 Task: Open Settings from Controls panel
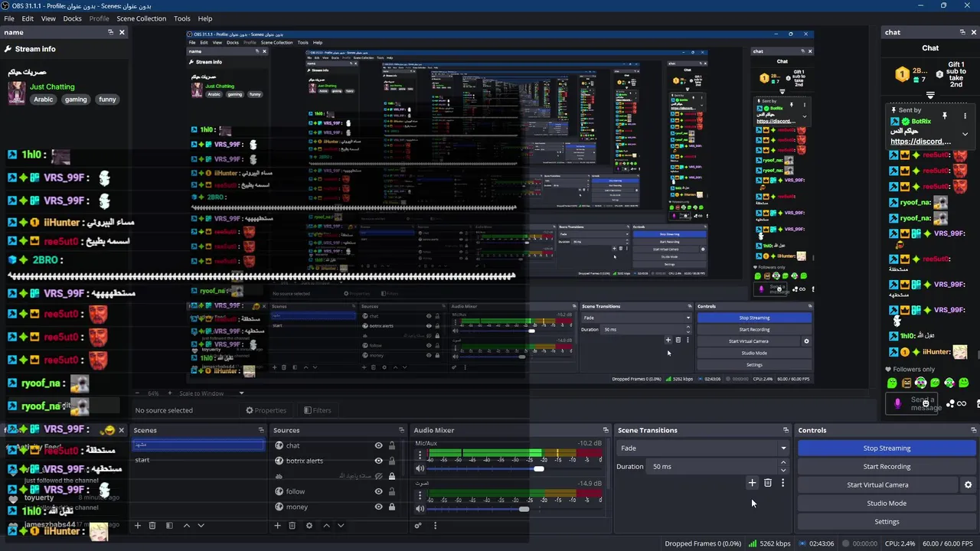[x=887, y=522]
